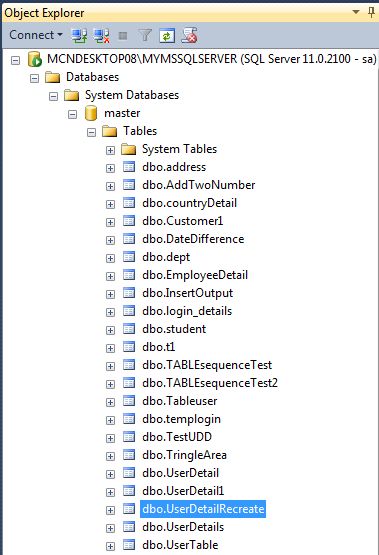The height and width of the screenshot is (555, 379).
Task: Click the Refresh toolbar icon
Action: point(167,36)
